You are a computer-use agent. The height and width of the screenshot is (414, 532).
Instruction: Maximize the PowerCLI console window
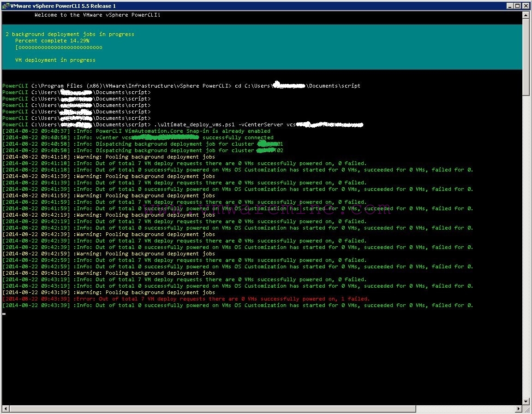pos(517,6)
